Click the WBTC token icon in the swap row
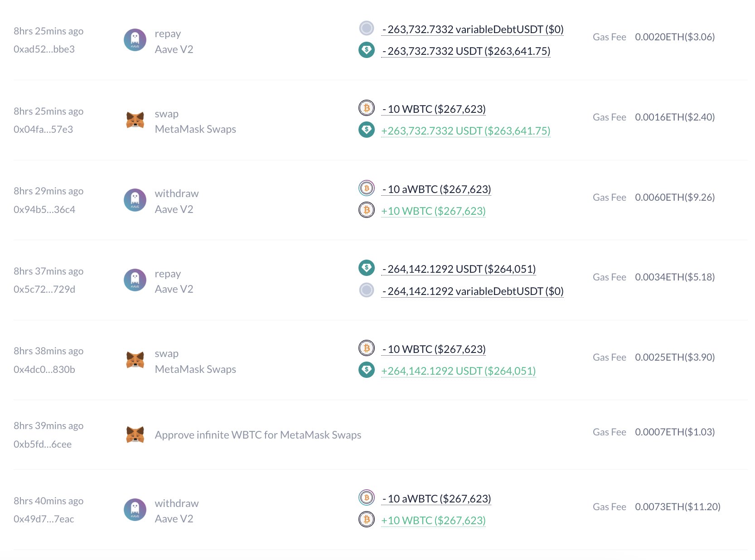Image resolution: width=755 pixels, height=560 pixels. [366, 109]
